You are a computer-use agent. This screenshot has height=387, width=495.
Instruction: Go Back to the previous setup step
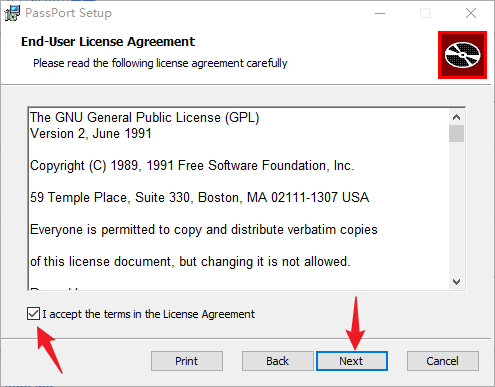tap(278, 361)
